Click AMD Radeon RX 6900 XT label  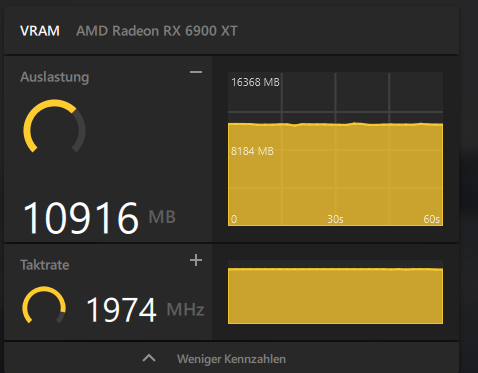(x=157, y=31)
